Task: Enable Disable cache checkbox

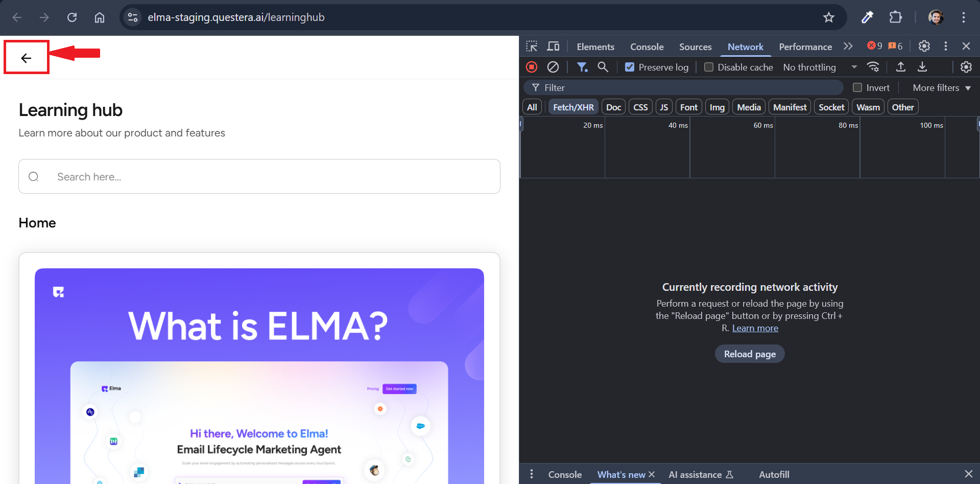Action: click(x=709, y=67)
